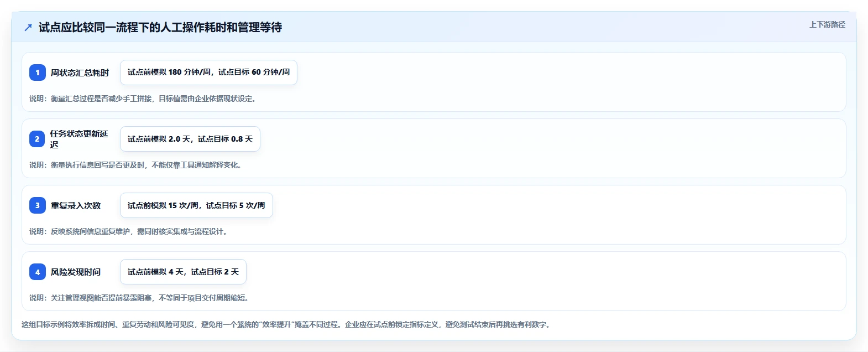Click the chip 试点前模拟 4 天，试点目标 2 天
The image size is (868, 352).
pos(183,272)
